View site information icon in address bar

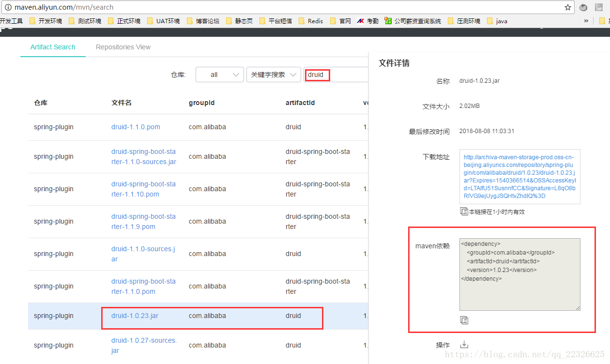8,7
